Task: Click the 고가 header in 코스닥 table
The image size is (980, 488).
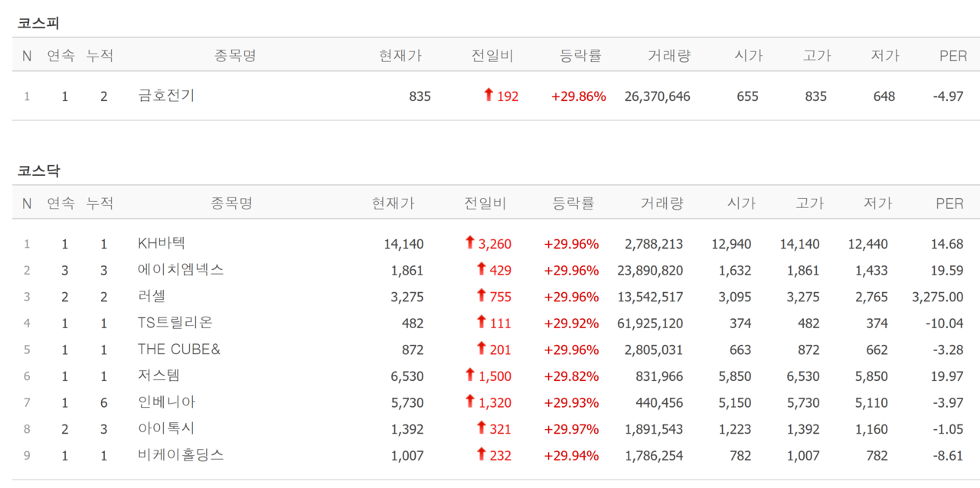Action: click(x=809, y=203)
